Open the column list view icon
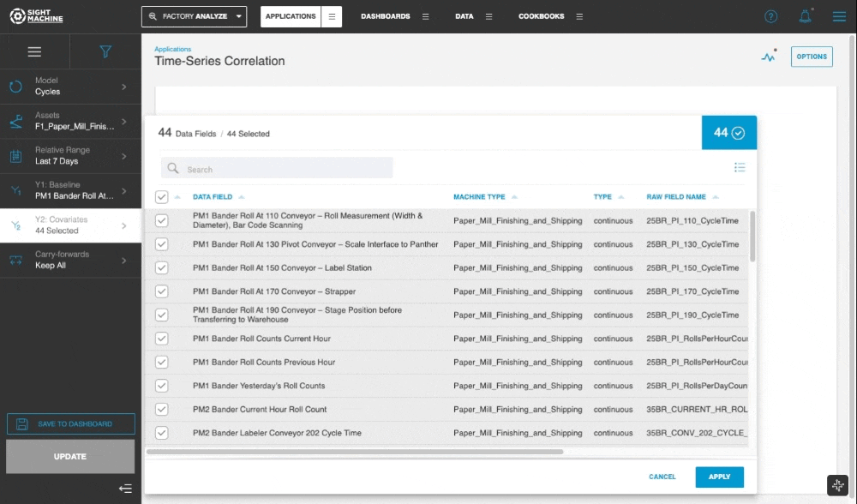This screenshot has height=504, width=857. point(740,167)
